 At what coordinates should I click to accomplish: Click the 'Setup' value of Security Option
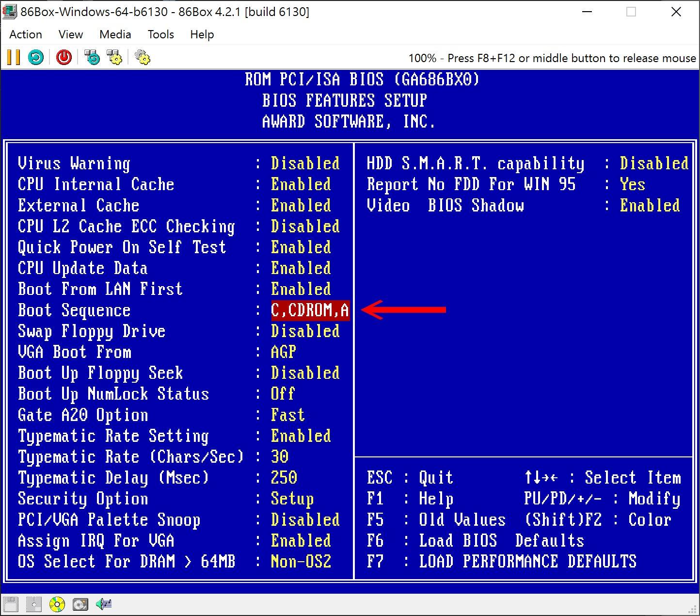coord(292,499)
